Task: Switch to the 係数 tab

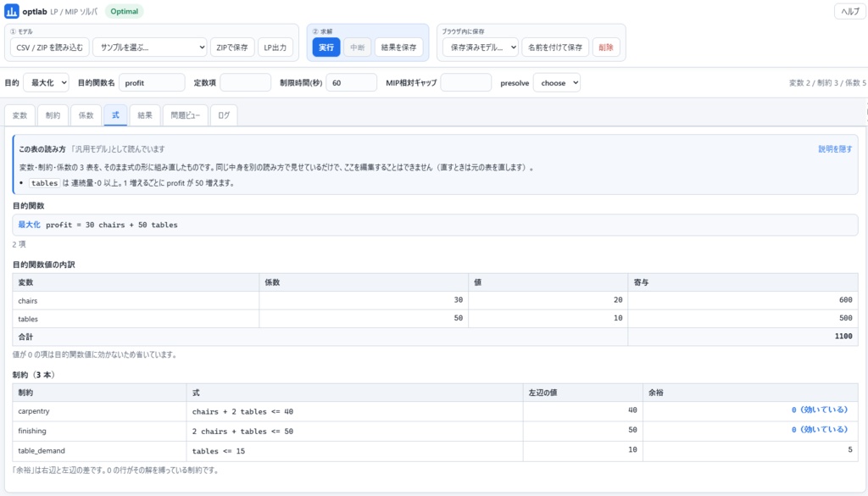Action: 86,115
